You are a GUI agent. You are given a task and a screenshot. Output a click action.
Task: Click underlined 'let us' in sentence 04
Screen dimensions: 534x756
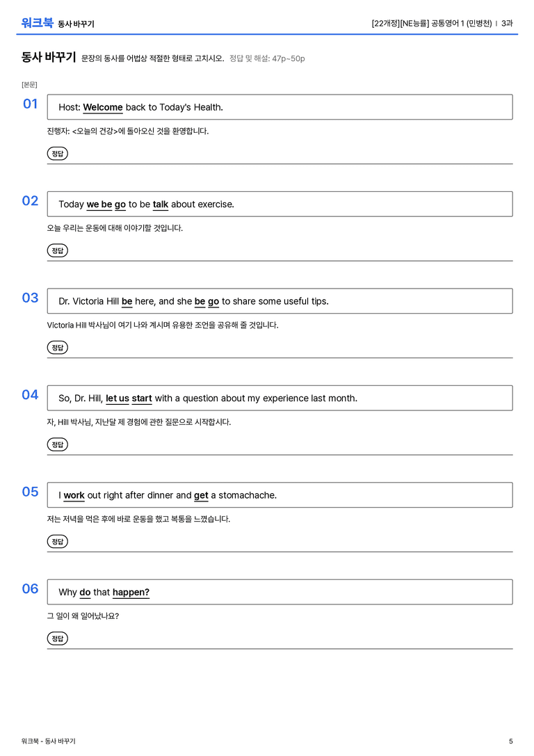pyautogui.click(x=117, y=399)
